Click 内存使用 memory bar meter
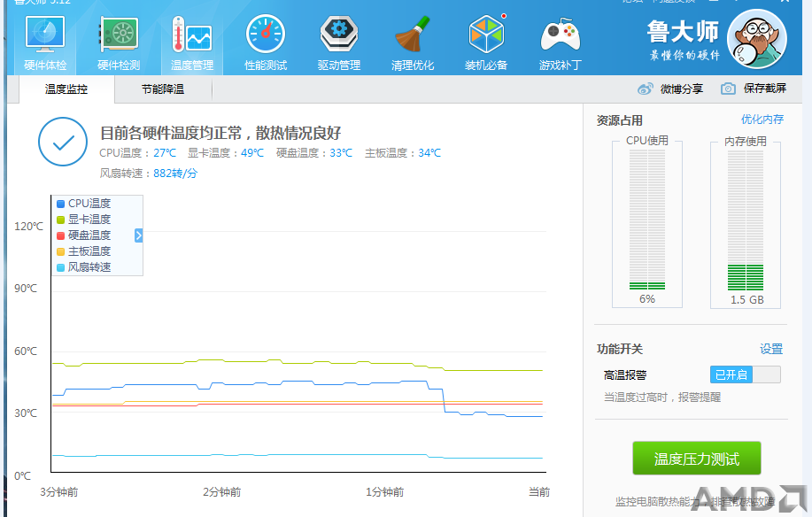 (x=746, y=220)
